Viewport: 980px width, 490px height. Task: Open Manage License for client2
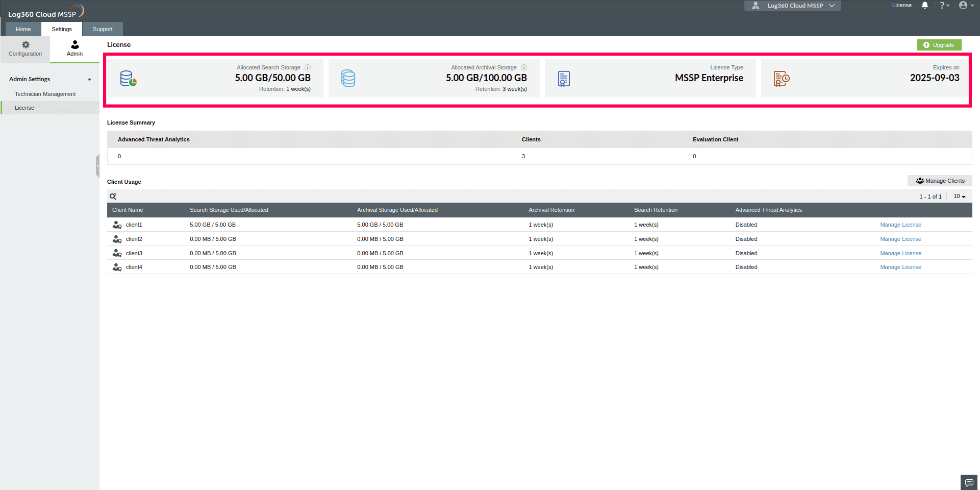click(900, 239)
